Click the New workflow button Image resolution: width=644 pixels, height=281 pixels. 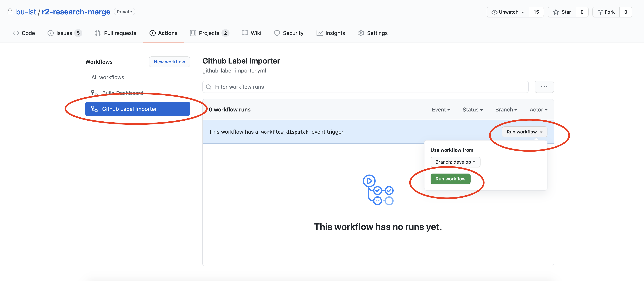169,62
